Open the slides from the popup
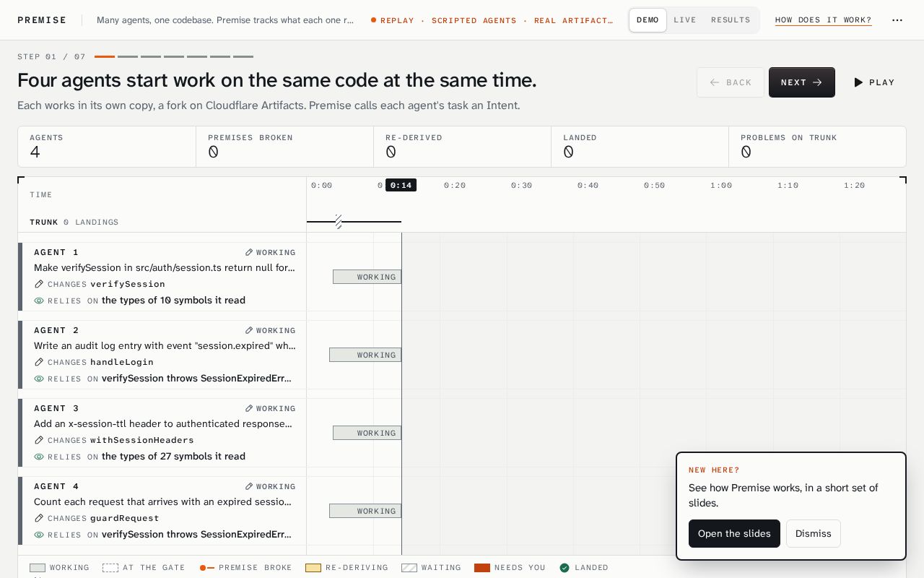 (x=734, y=533)
